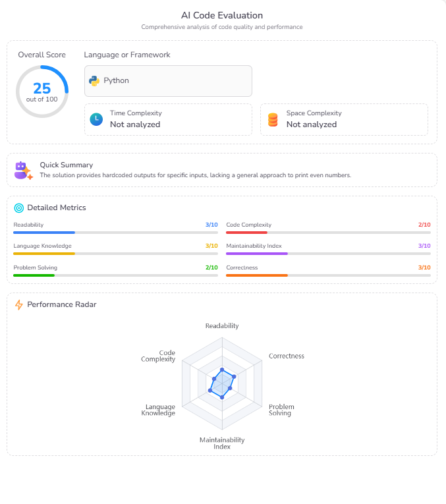Open the Python language selection box
The width and height of the screenshot is (446, 504).
point(168,81)
